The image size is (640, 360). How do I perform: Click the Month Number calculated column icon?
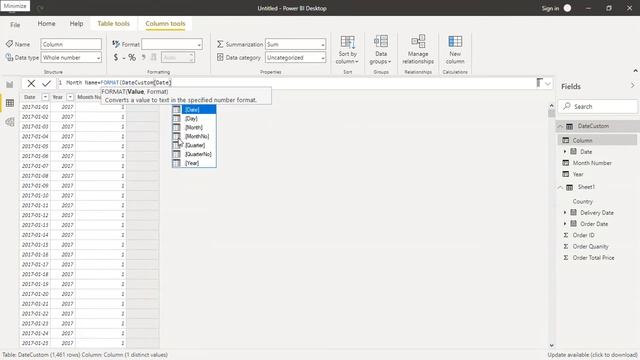(x=566, y=163)
